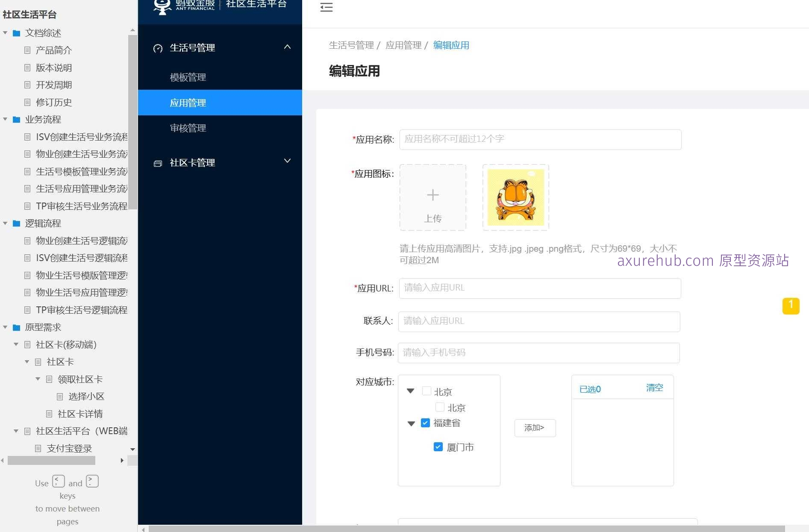Click the yellow annotation marker 1
The width and height of the screenshot is (809, 532).
(x=791, y=306)
